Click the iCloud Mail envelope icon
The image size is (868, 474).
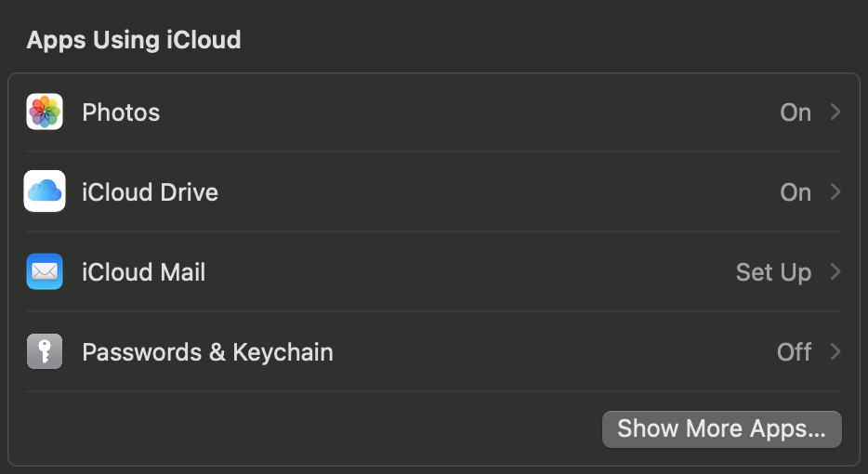[45, 272]
